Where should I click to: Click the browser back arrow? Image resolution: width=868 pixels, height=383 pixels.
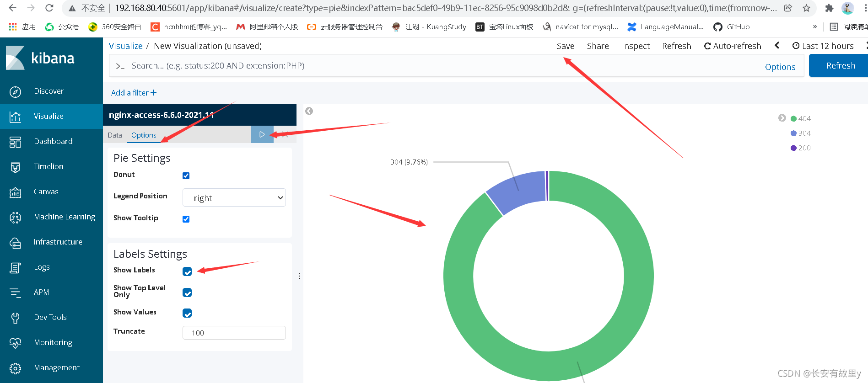coord(13,8)
